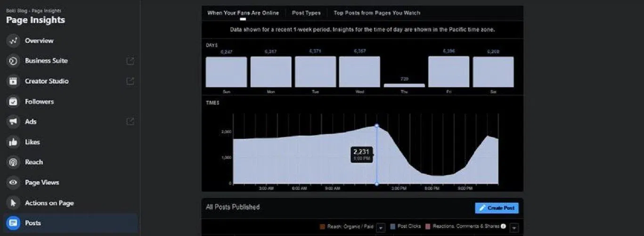The height and width of the screenshot is (236, 644).
Task: Click the Creator Studio icon
Action: coord(13,81)
